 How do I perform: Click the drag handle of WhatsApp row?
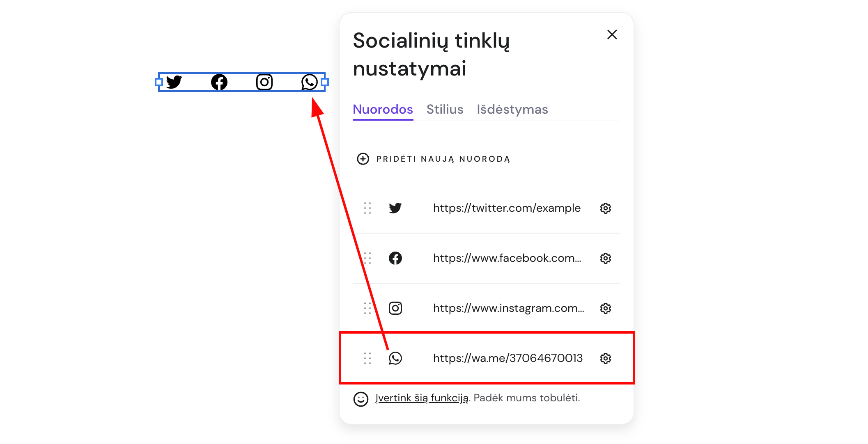[367, 359]
